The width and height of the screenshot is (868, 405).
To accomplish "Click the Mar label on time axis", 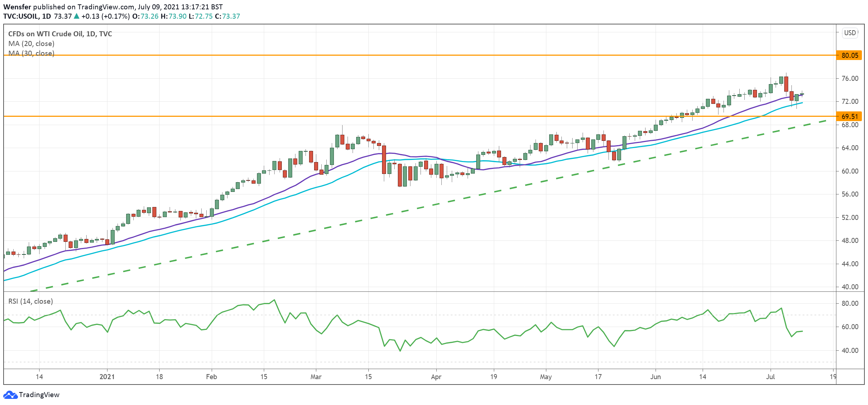I will (x=316, y=377).
